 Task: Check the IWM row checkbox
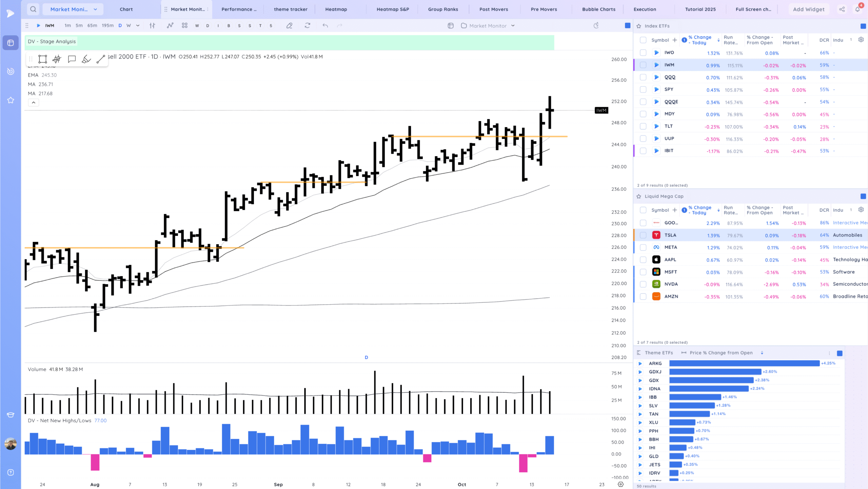pos(643,65)
